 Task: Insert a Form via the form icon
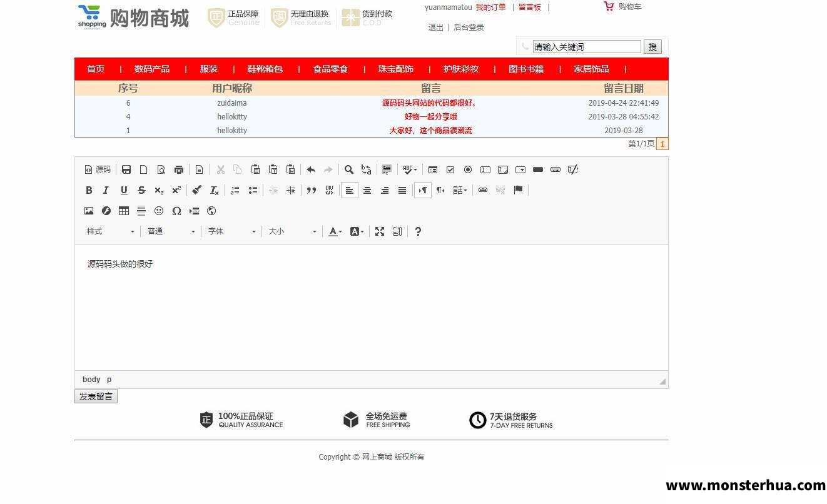click(433, 169)
